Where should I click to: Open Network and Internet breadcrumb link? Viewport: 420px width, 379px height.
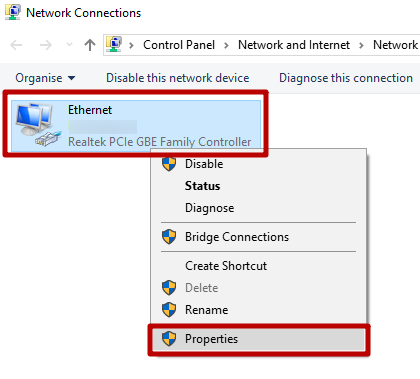click(x=294, y=45)
